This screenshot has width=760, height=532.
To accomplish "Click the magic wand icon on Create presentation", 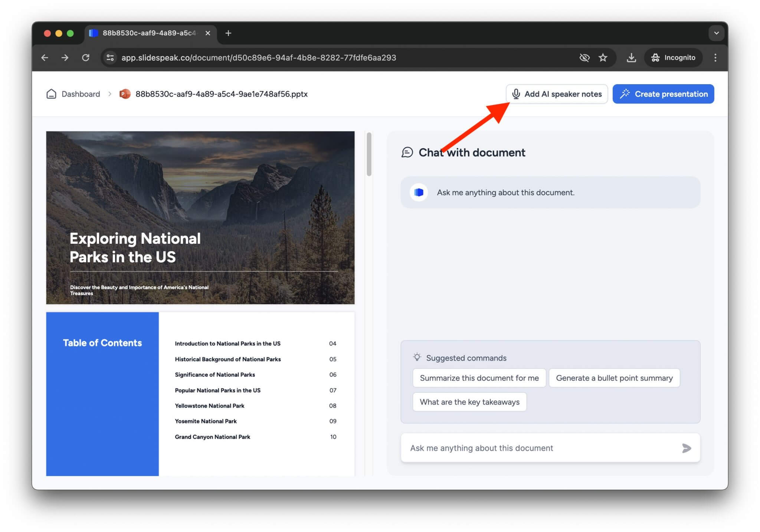I will 626,94.
